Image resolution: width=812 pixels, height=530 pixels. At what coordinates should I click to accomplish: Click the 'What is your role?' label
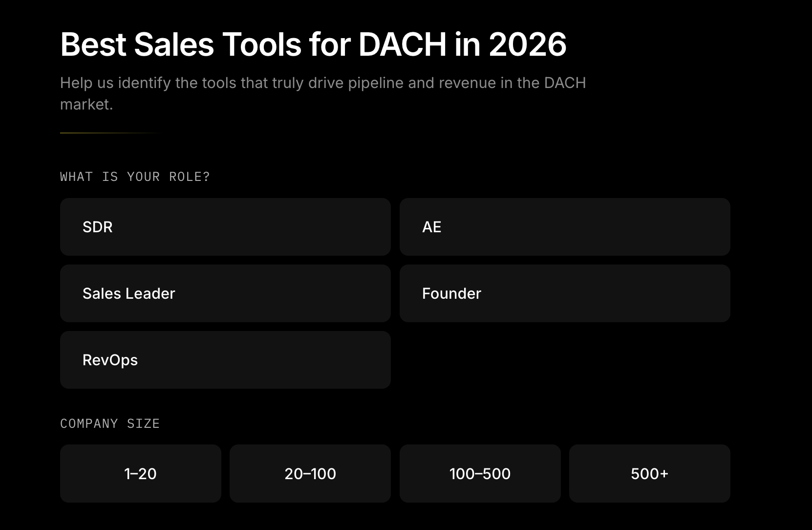[x=135, y=177]
